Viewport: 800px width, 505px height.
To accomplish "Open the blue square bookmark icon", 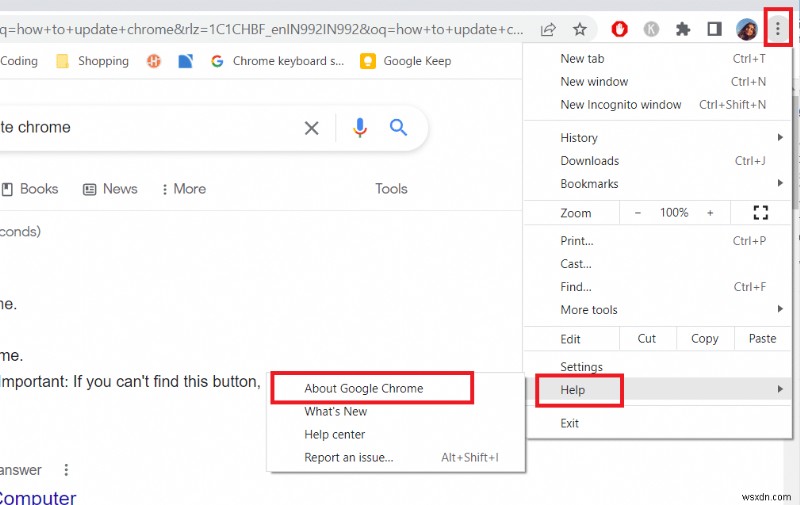I will (x=186, y=61).
